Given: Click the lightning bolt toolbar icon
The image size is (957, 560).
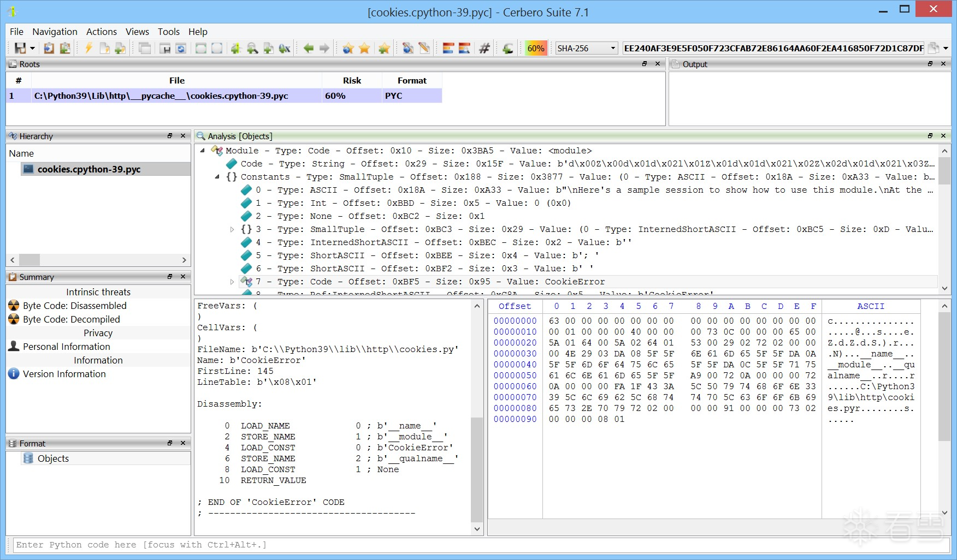Looking at the screenshot, I should click(x=88, y=49).
